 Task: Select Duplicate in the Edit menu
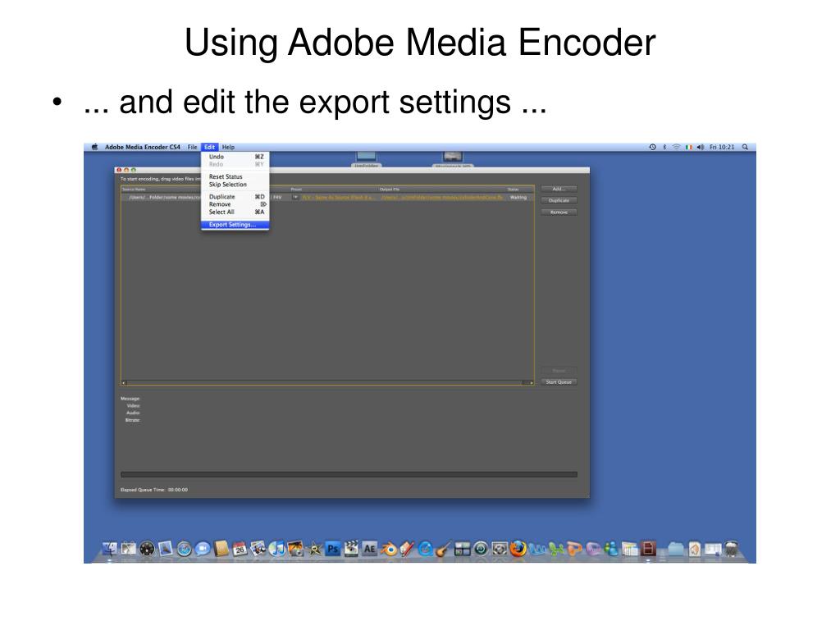[235, 197]
